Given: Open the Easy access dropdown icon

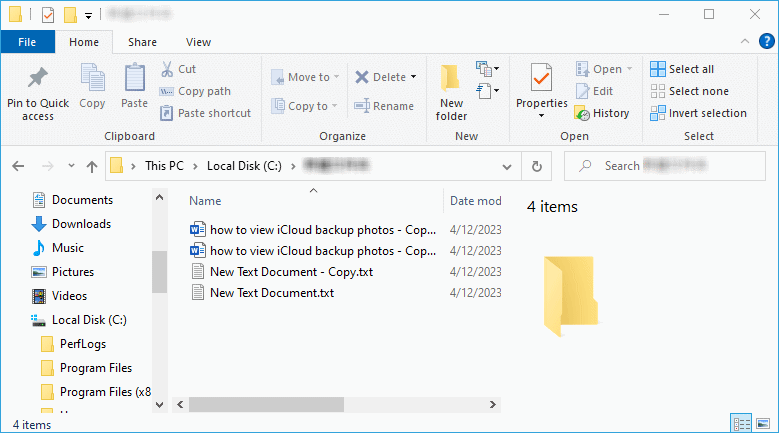Looking at the screenshot, I should 487,91.
